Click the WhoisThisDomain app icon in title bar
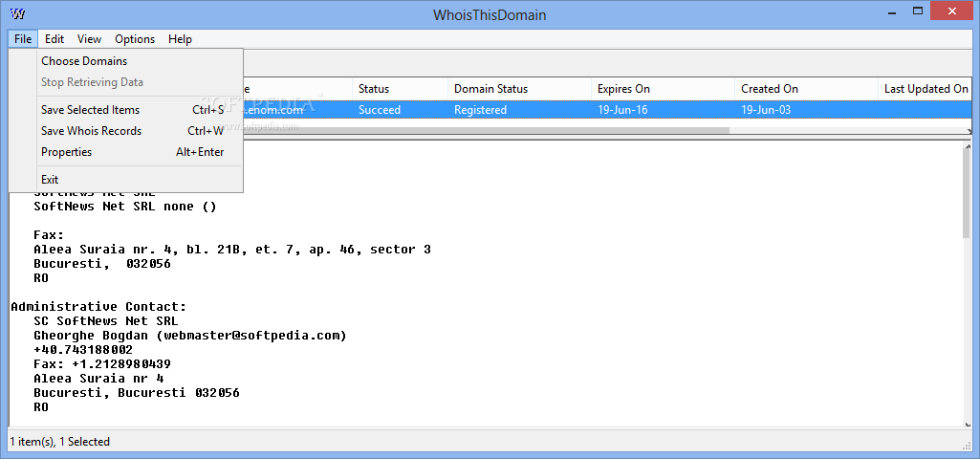The height and width of the screenshot is (459, 980). [x=18, y=13]
